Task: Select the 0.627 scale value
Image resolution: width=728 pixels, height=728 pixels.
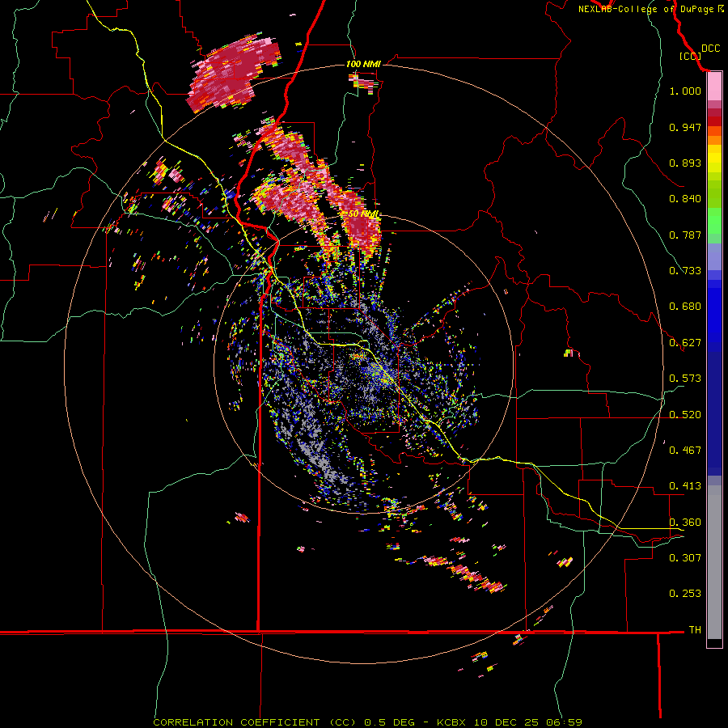Action: [685, 343]
